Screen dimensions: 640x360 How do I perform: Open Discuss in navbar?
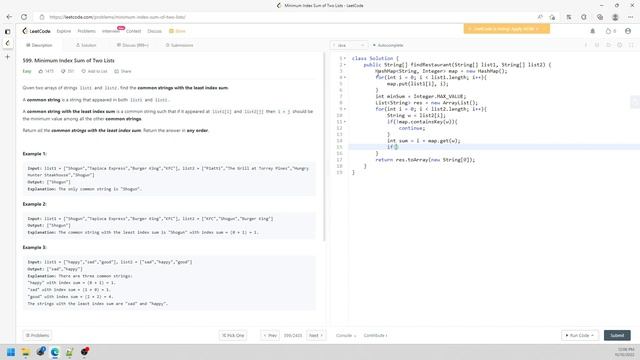coord(154,31)
